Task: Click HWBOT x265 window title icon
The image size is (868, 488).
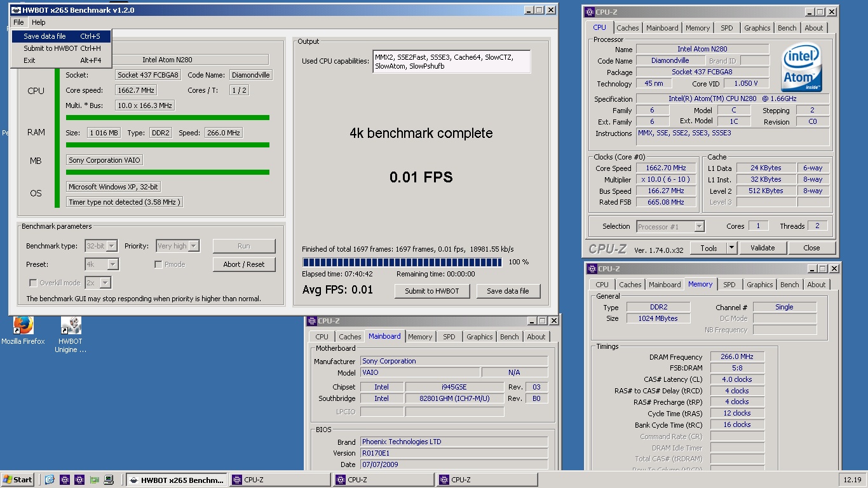Action: pyautogui.click(x=16, y=10)
